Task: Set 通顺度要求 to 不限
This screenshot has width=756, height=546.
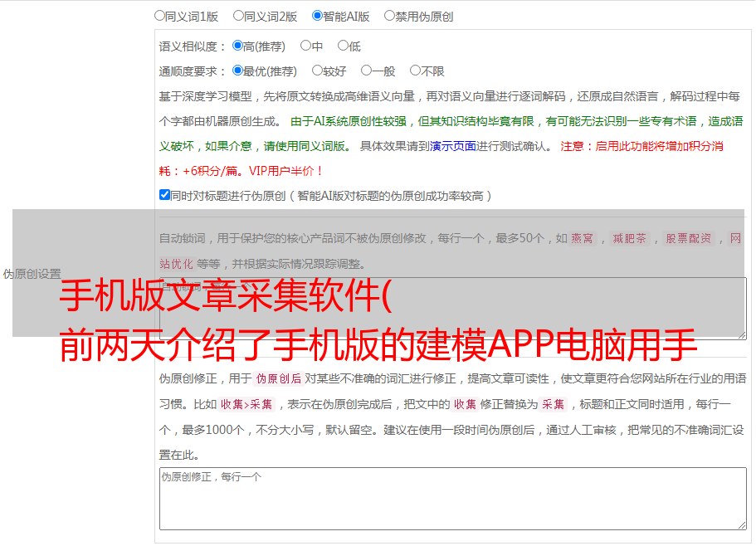Action: 415,71
